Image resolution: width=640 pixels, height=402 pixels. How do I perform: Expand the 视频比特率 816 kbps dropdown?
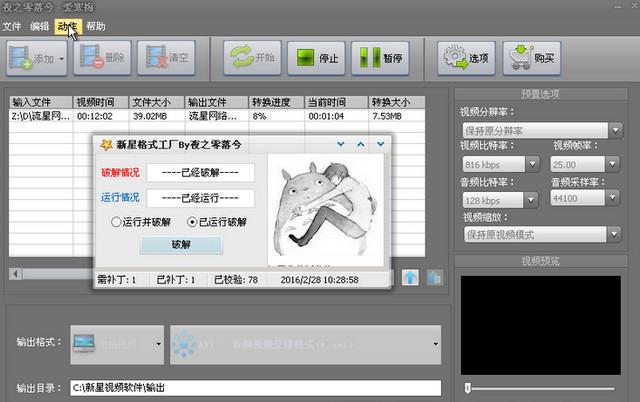click(x=532, y=164)
